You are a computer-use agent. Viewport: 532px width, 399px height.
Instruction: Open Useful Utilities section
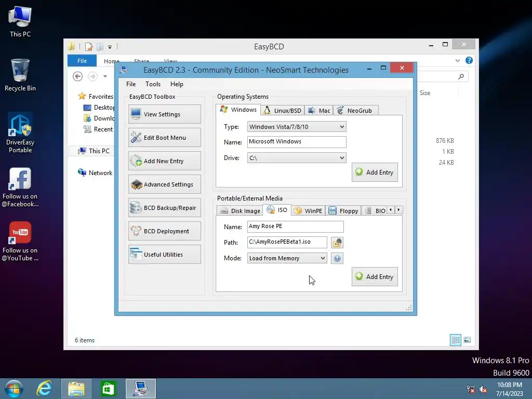(x=165, y=255)
